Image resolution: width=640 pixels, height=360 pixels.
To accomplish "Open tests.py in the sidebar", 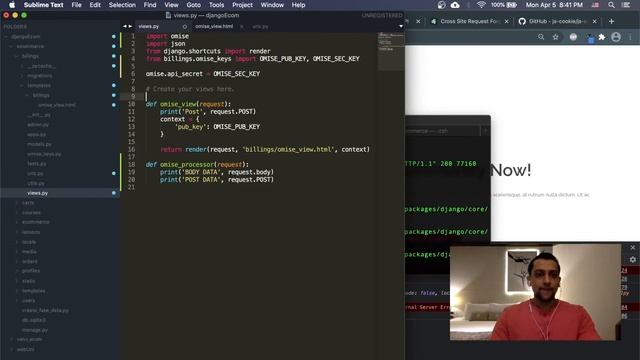I will pos(37,164).
